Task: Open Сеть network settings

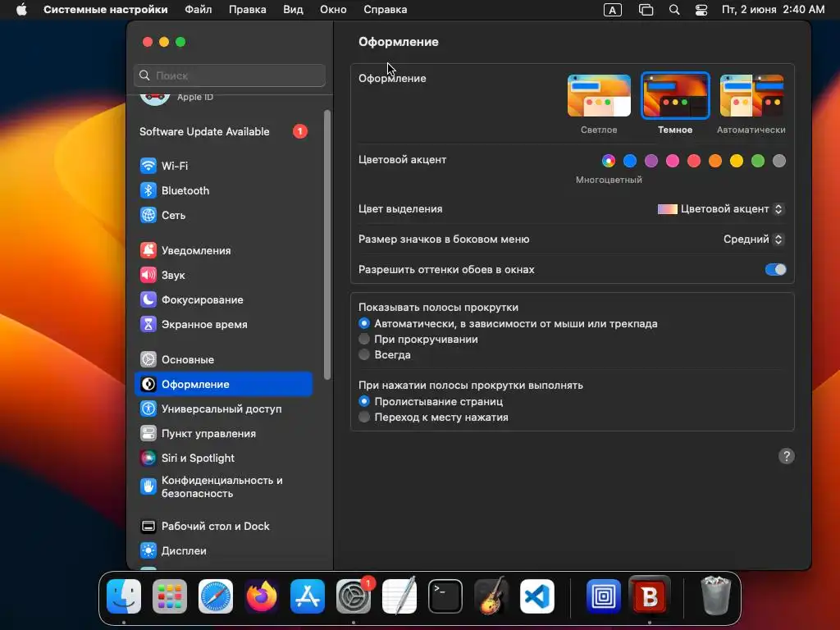Action: click(223, 216)
